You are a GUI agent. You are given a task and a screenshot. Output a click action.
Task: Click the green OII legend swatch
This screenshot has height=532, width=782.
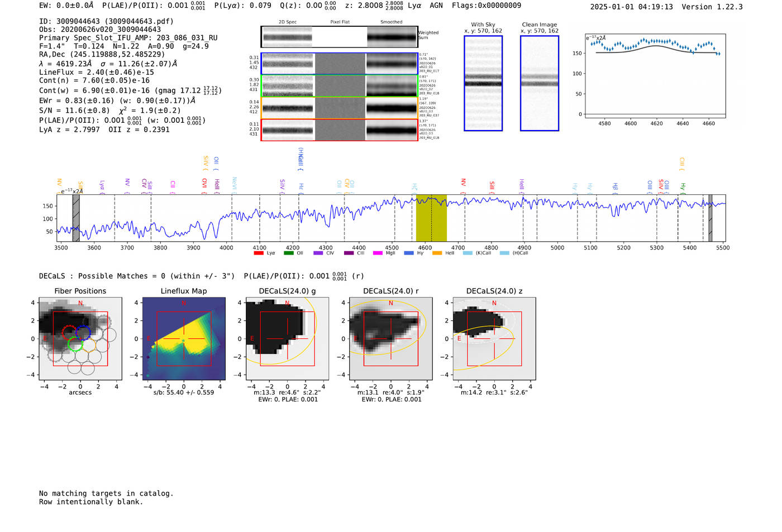289,253
